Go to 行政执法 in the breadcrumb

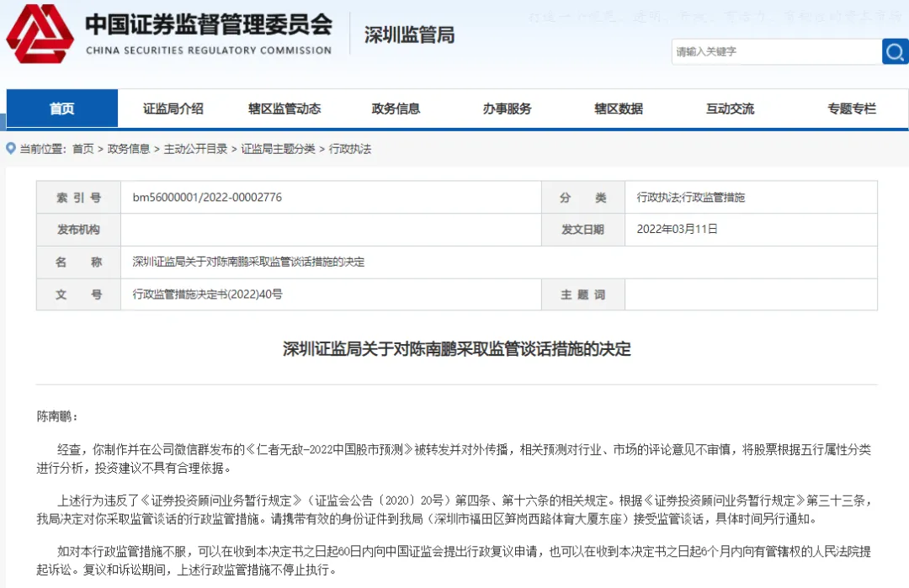[350, 149]
